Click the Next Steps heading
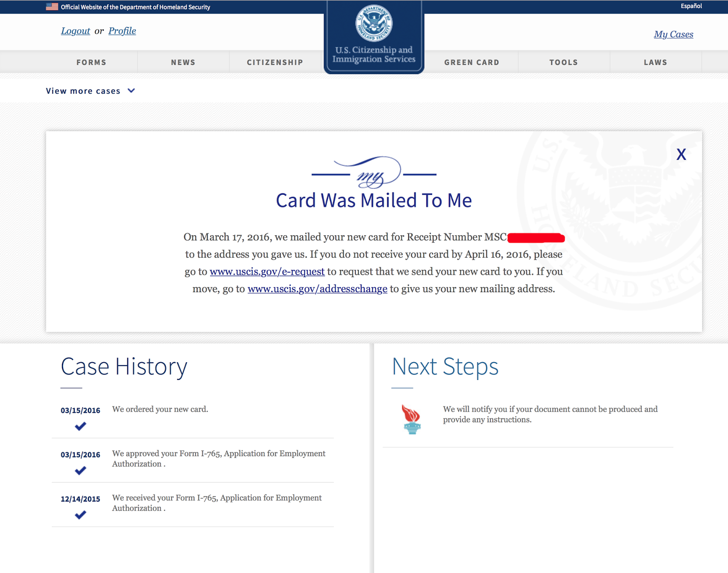The image size is (728, 573). pyautogui.click(x=445, y=367)
